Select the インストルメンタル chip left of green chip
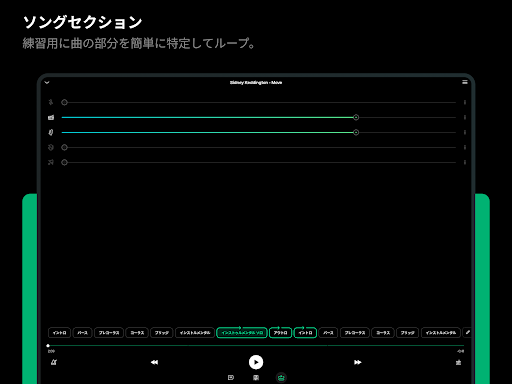512x384 pixels. click(195, 333)
